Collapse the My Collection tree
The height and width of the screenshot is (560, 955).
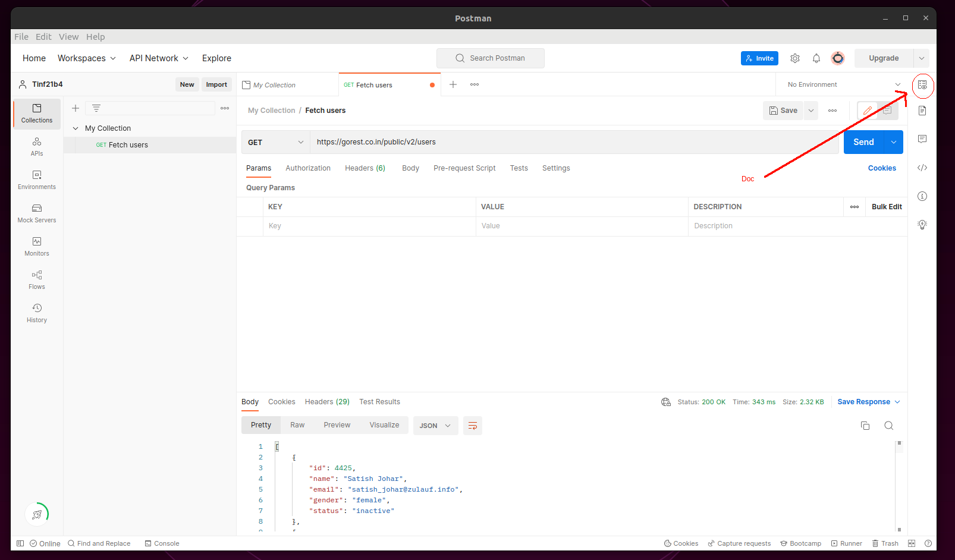[76, 128]
